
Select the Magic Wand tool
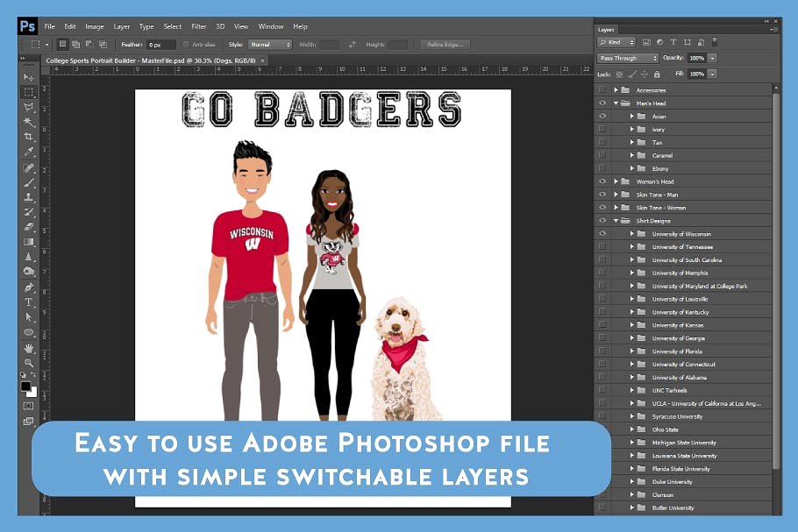29,123
